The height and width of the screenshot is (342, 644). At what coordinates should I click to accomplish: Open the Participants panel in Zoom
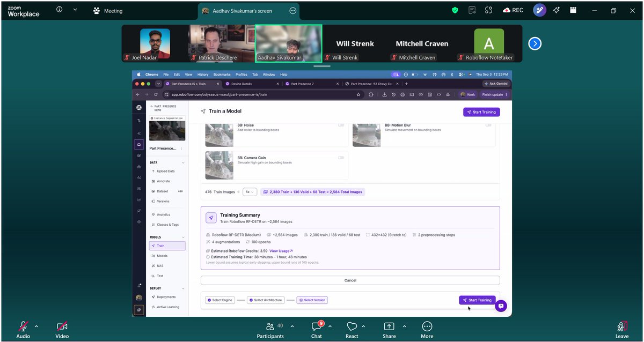point(270,330)
